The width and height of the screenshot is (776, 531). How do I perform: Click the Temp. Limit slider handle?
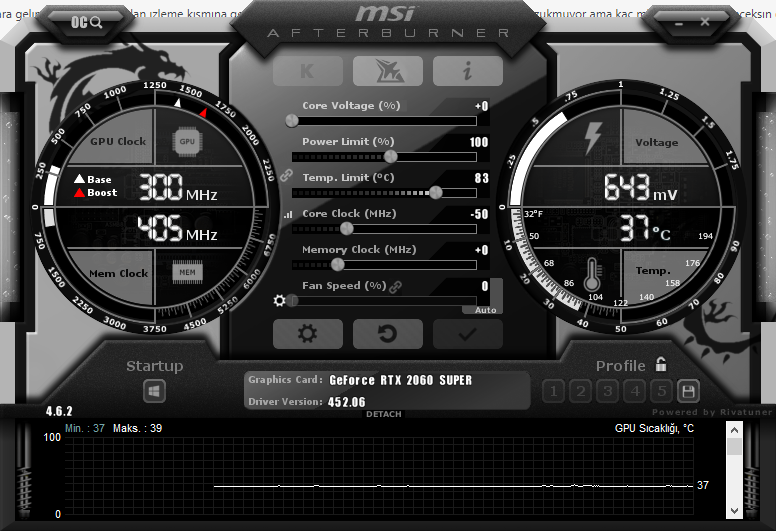click(436, 193)
